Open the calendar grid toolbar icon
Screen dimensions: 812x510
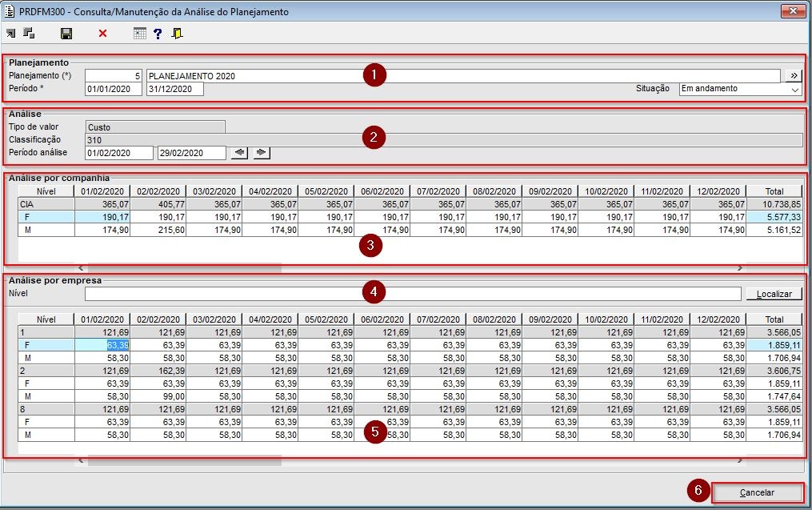(140, 34)
